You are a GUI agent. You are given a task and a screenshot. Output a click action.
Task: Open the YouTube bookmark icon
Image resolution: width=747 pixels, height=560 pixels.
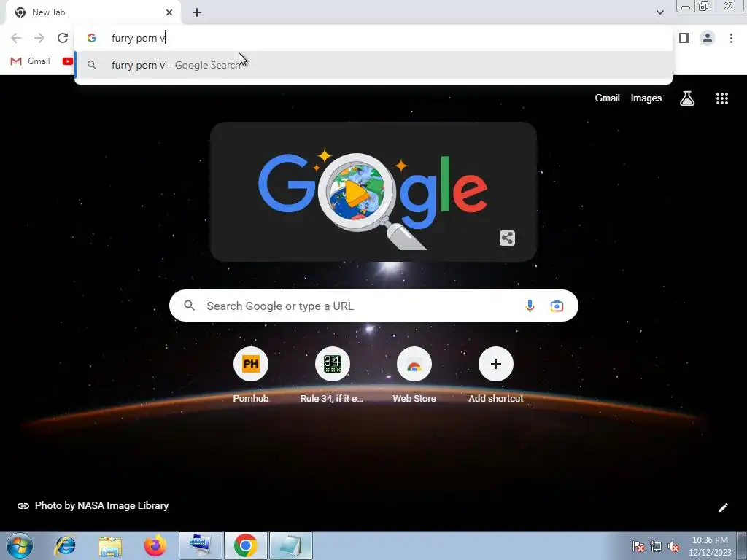(x=68, y=61)
